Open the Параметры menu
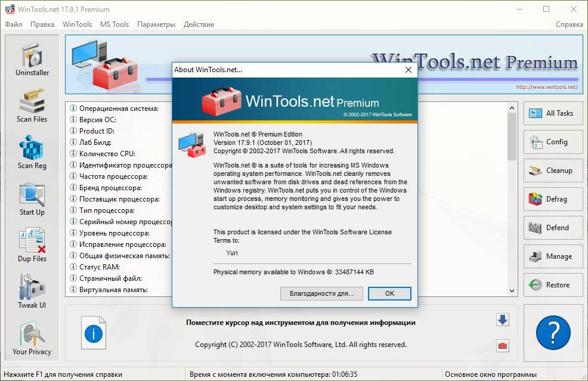 [x=156, y=24]
